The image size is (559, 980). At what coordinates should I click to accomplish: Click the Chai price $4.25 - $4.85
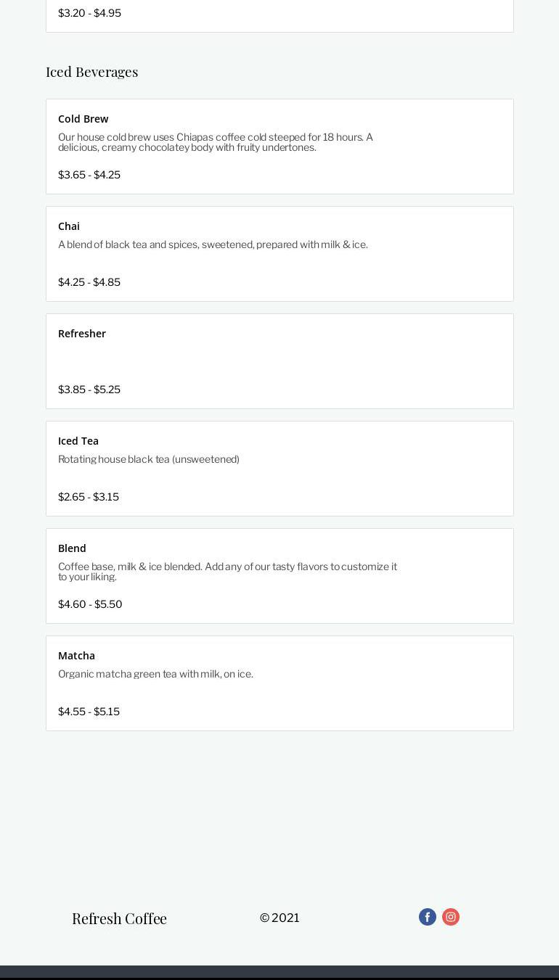click(89, 282)
